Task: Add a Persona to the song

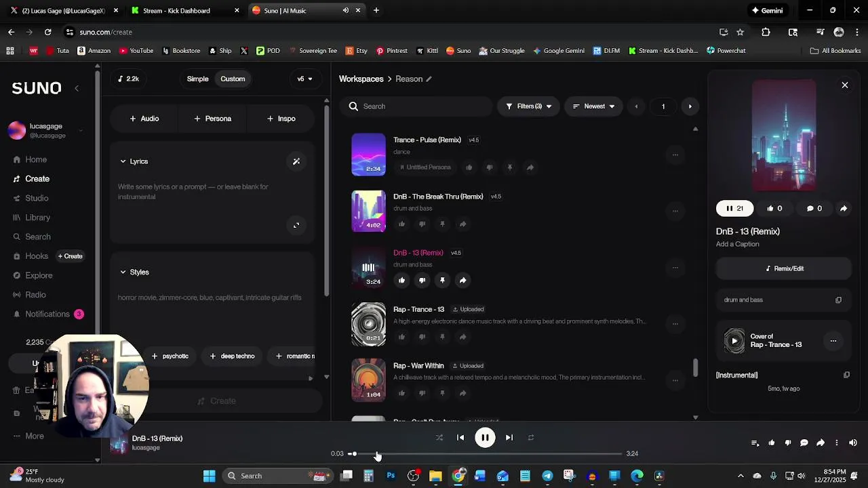Action: click(213, 119)
